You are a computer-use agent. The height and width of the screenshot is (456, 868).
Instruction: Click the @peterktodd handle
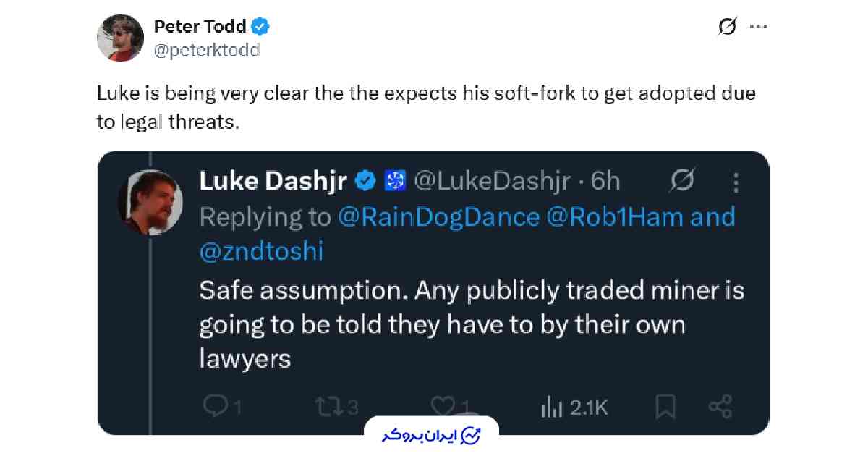click(206, 50)
